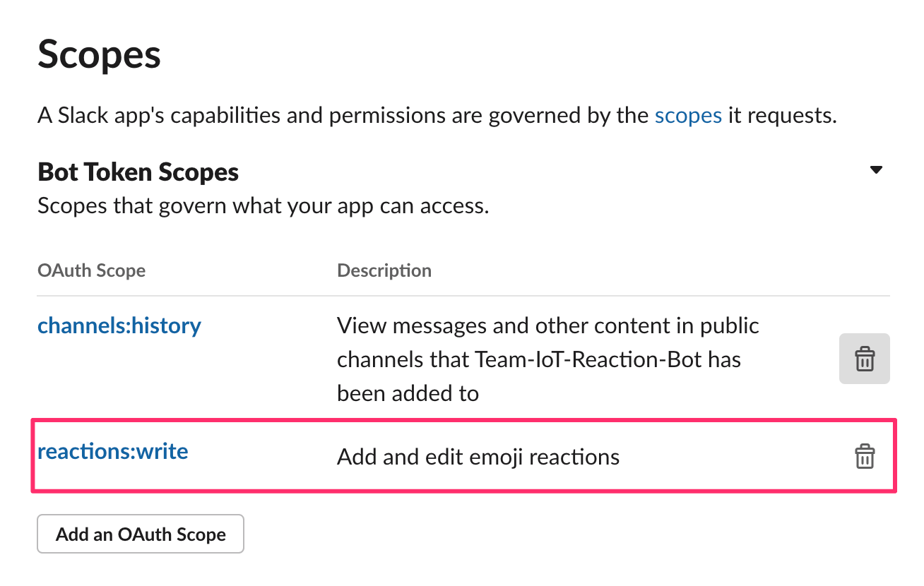Select 'Scopes that govern what your app can access' text

coord(263,206)
